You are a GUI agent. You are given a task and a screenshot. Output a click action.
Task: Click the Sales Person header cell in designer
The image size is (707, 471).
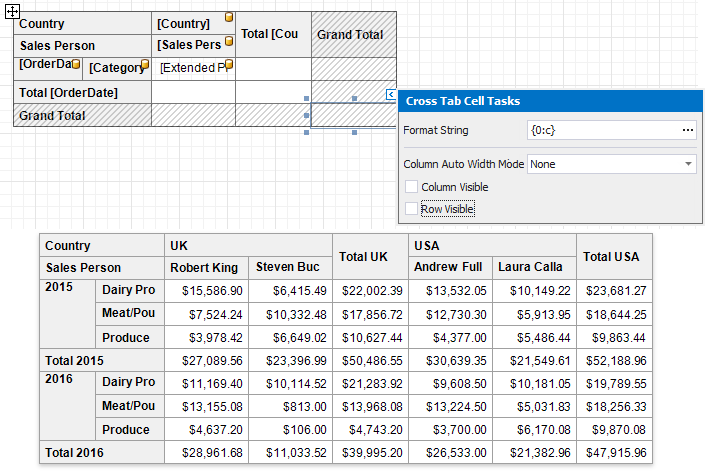coord(82,45)
